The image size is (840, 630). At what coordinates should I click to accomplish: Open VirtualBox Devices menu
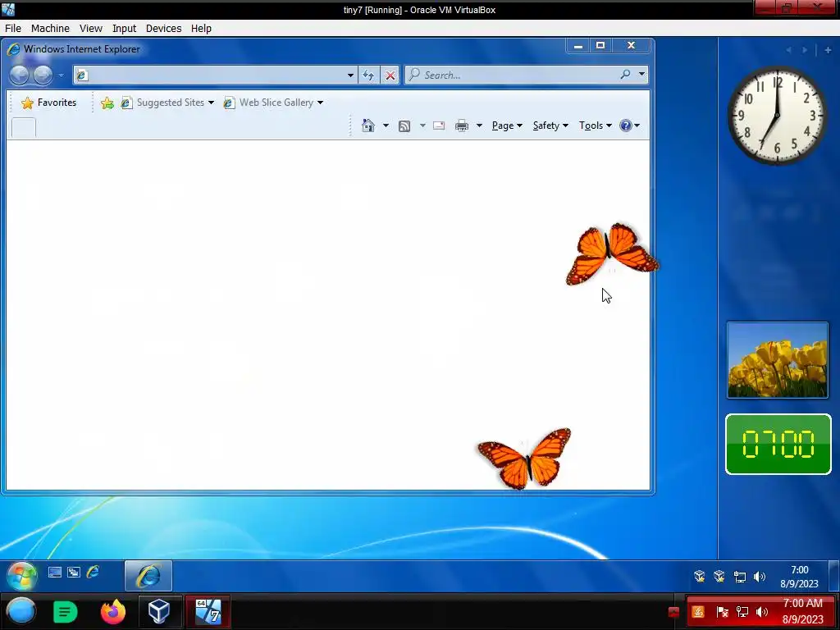point(163,29)
